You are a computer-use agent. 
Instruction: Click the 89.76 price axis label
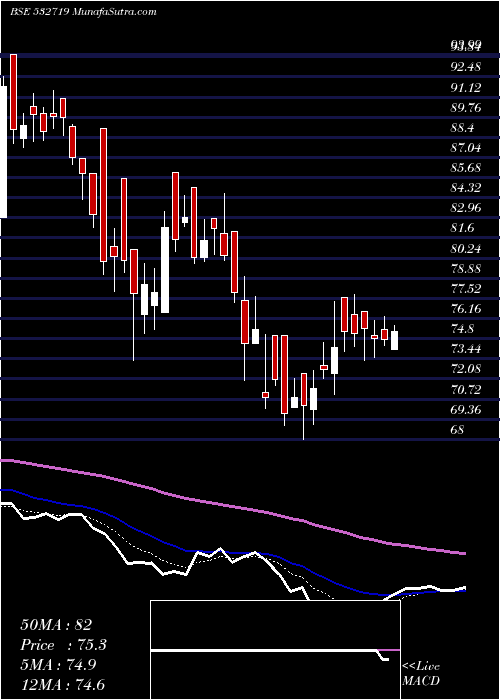tap(467, 108)
